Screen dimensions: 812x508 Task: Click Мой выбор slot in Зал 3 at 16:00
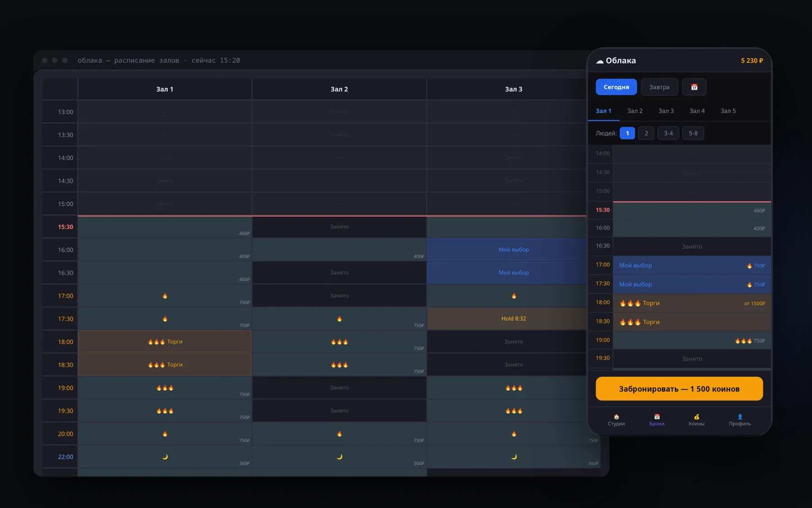(507, 250)
